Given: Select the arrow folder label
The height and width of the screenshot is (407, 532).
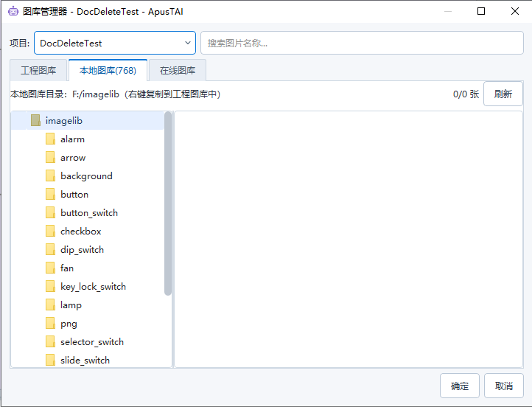Looking at the screenshot, I should 73,158.
